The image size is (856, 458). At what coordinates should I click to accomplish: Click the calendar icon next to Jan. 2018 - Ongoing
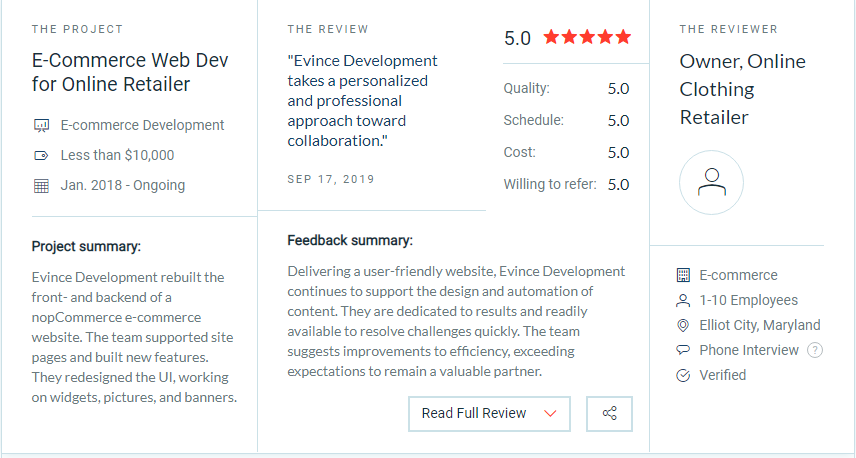tap(41, 186)
